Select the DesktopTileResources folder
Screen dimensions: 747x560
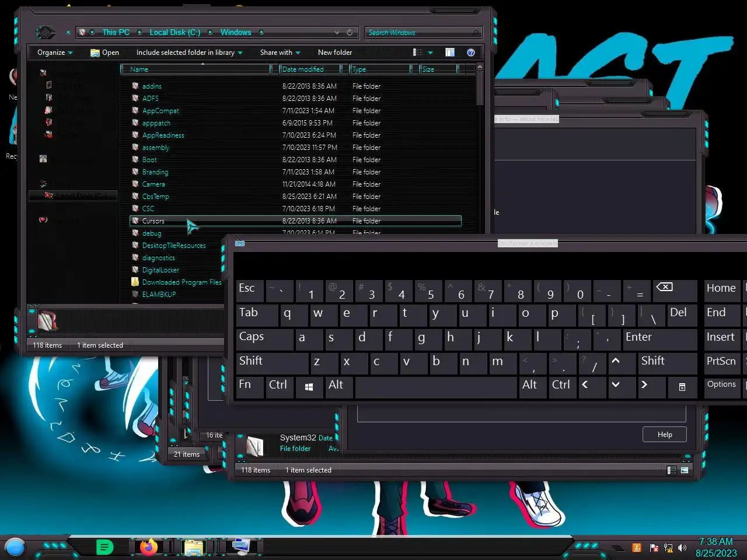click(174, 246)
